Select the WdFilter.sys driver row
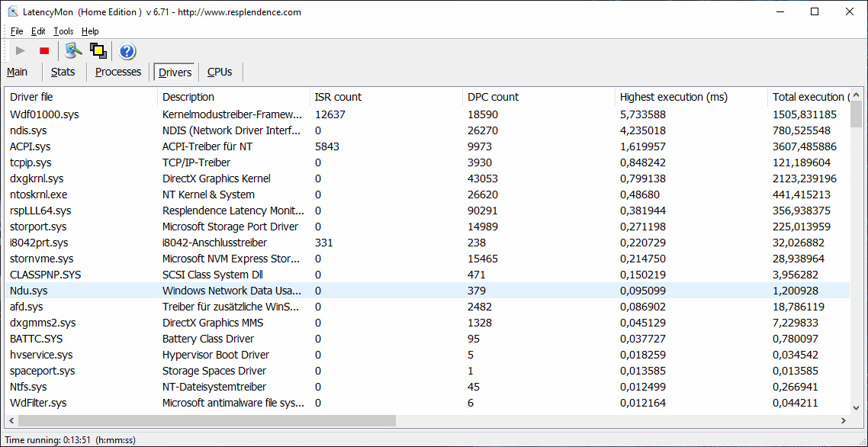868x447 pixels. click(427, 404)
